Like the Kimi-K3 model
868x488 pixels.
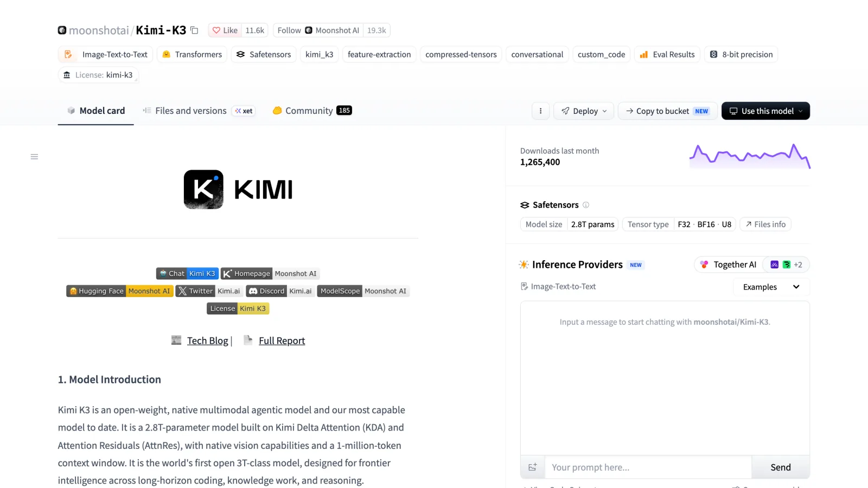[225, 30]
